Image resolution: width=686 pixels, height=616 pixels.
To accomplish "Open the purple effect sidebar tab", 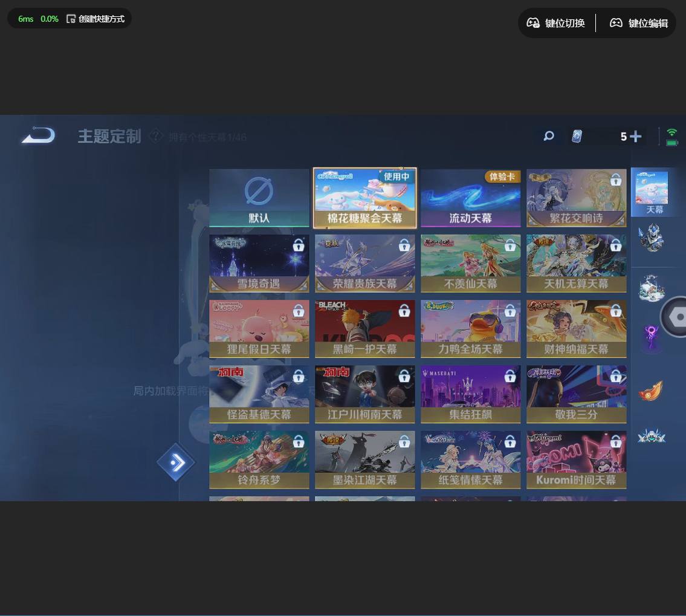I will click(x=651, y=338).
